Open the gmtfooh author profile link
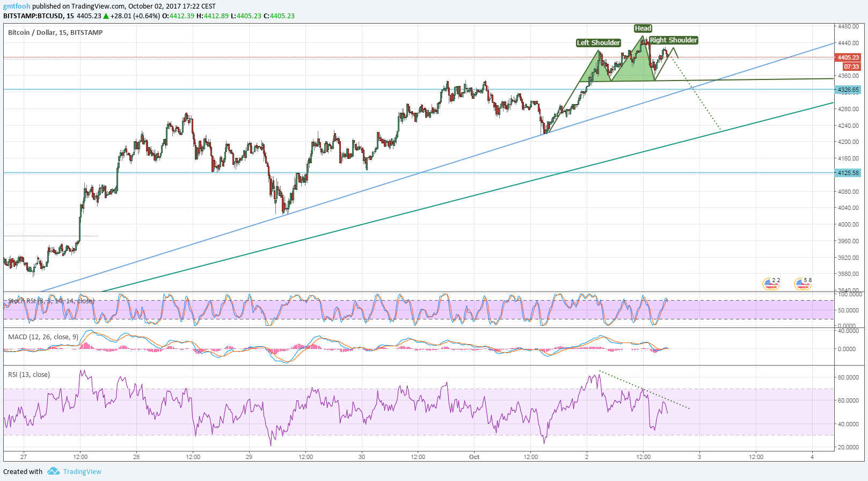This screenshot has height=481, width=868. click(17, 6)
